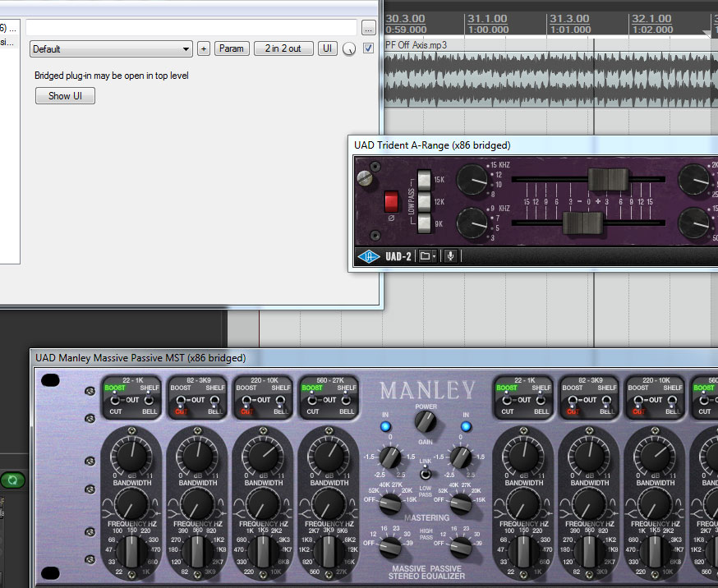Toggle the red phase invert button on Trident A-Range
This screenshot has width=718, height=588.
tap(391, 201)
